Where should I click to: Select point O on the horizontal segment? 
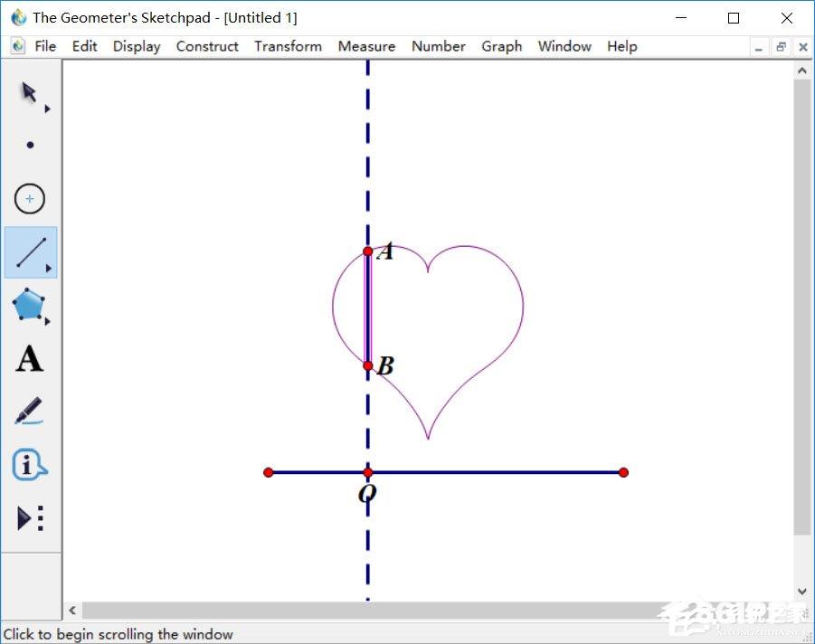368,472
